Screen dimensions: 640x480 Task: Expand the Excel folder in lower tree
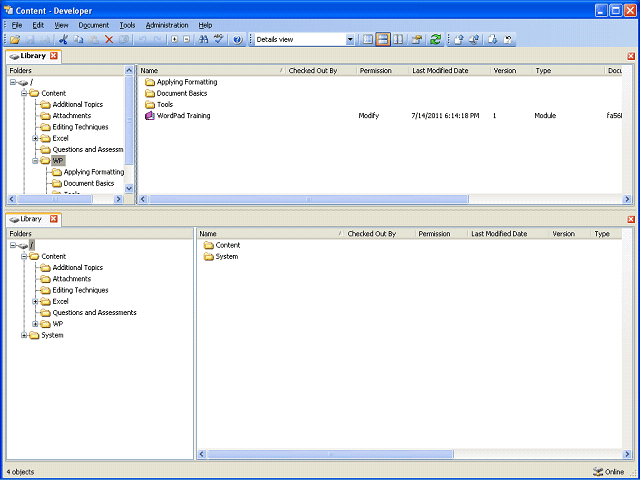[35, 302]
